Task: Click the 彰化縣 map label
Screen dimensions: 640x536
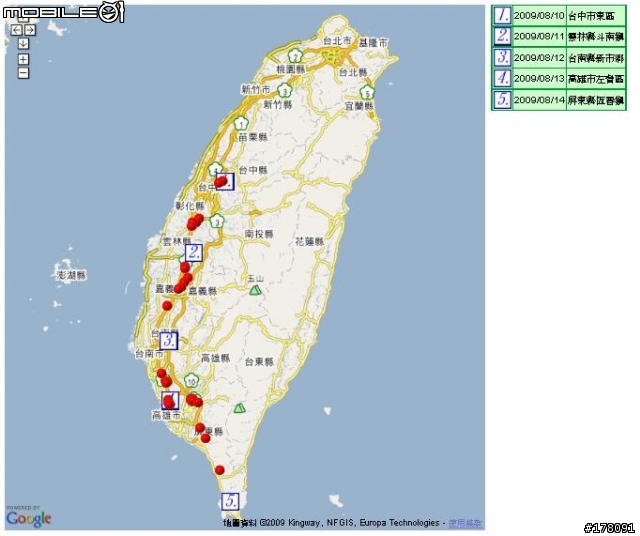Action: point(190,206)
